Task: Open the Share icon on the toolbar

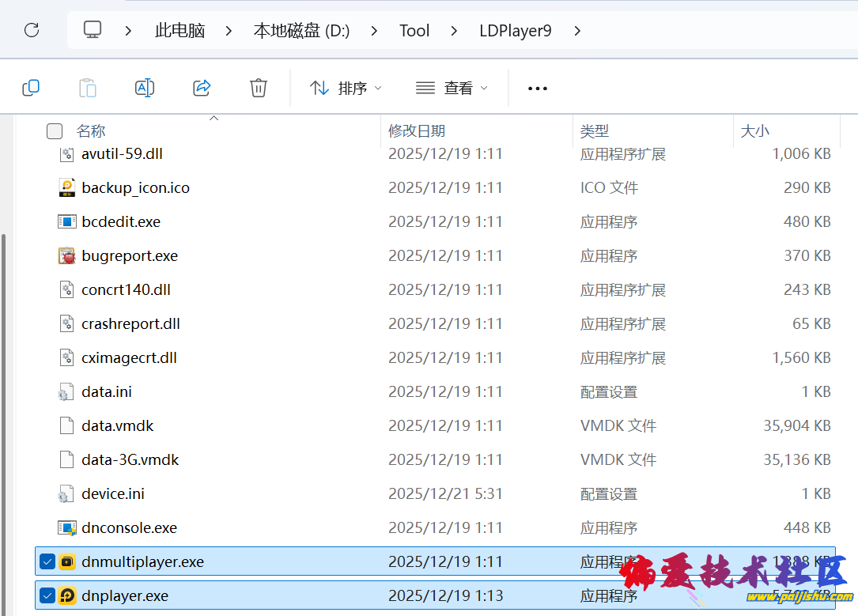Action: [x=202, y=87]
